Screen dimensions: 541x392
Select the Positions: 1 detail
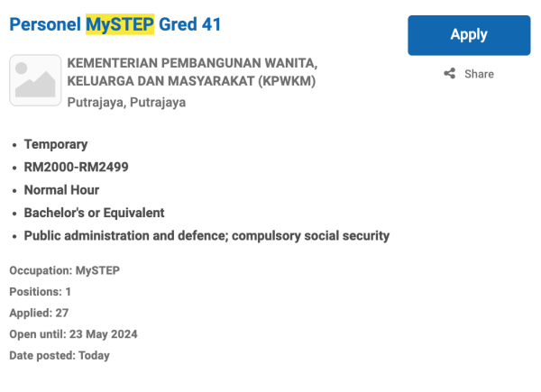pos(41,292)
